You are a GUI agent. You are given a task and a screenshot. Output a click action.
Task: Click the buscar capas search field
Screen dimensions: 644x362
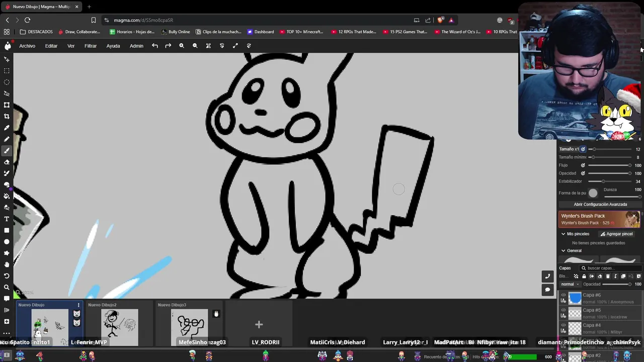pyautogui.click(x=610, y=268)
